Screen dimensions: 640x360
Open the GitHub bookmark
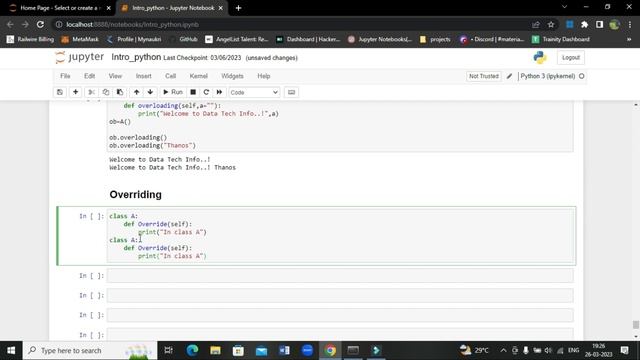(x=183, y=39)
